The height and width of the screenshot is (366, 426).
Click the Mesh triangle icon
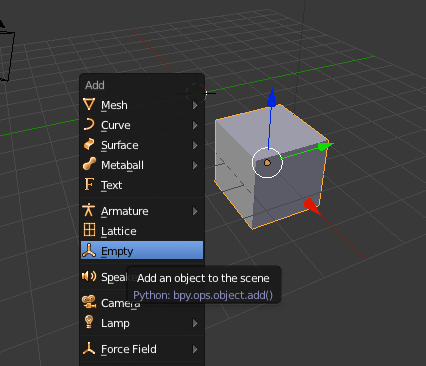pos(89,104)
